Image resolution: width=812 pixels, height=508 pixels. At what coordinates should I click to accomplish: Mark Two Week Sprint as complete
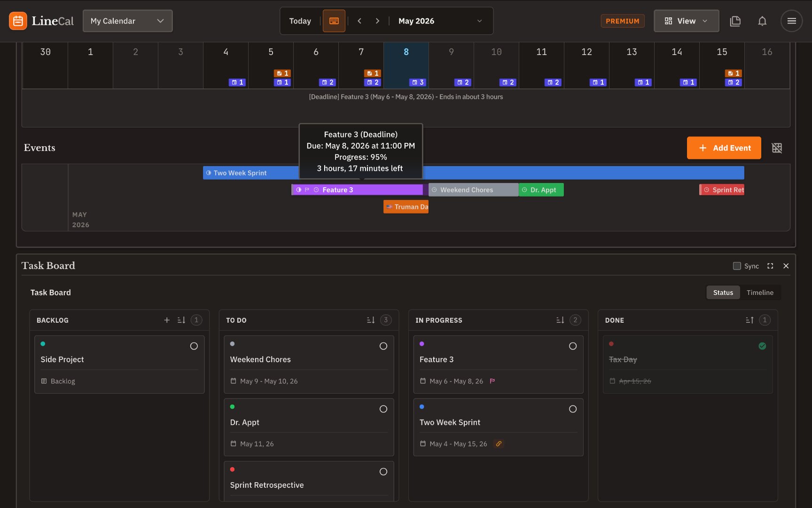tap(573, 409)
